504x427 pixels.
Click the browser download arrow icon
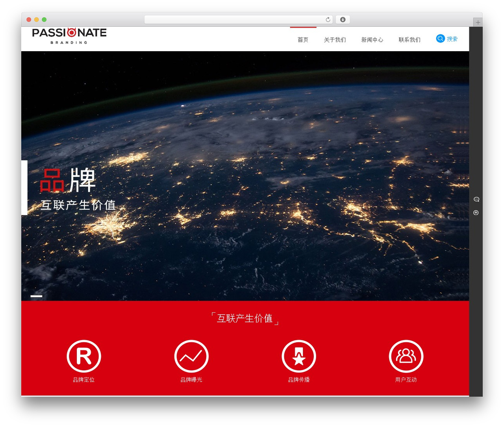pos(343,20)
